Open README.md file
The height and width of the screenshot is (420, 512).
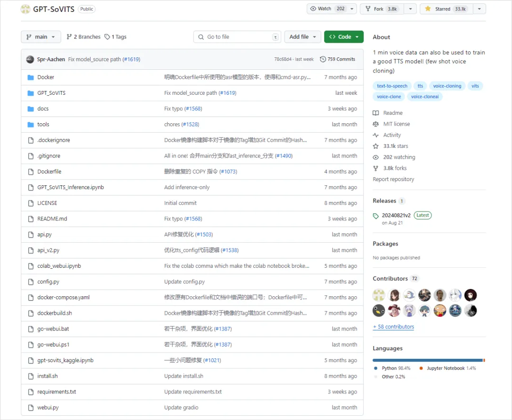coord(52,219)
